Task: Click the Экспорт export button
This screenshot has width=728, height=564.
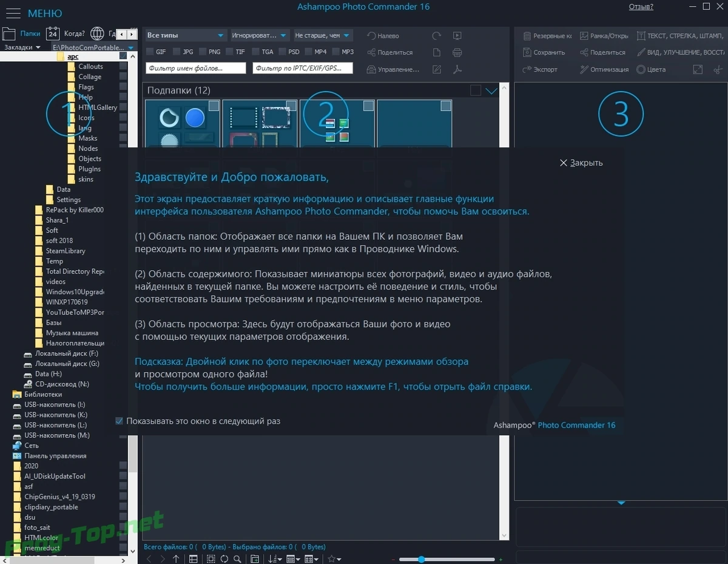Action: click(540, 69)
